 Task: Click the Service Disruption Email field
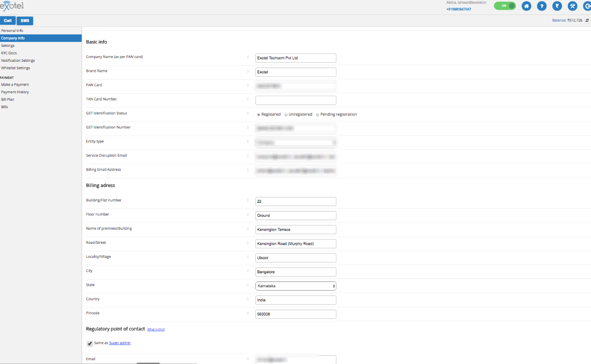point(295,157)
